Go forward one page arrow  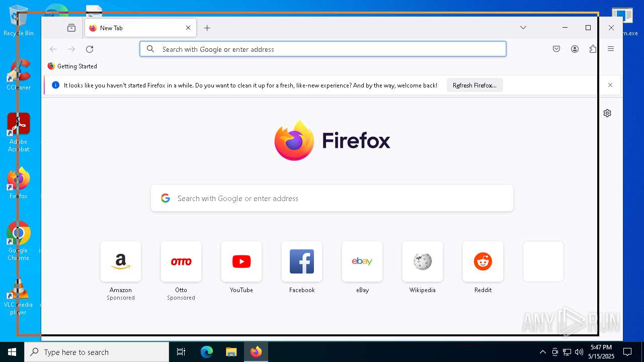[71, 49]
